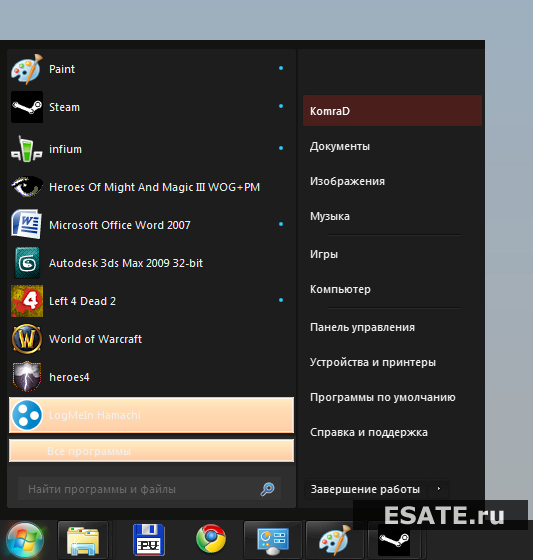Viewport: 533px width, 560px height.
Task: Launch World of Warcraft icon
Action: [x=27, y=339]
